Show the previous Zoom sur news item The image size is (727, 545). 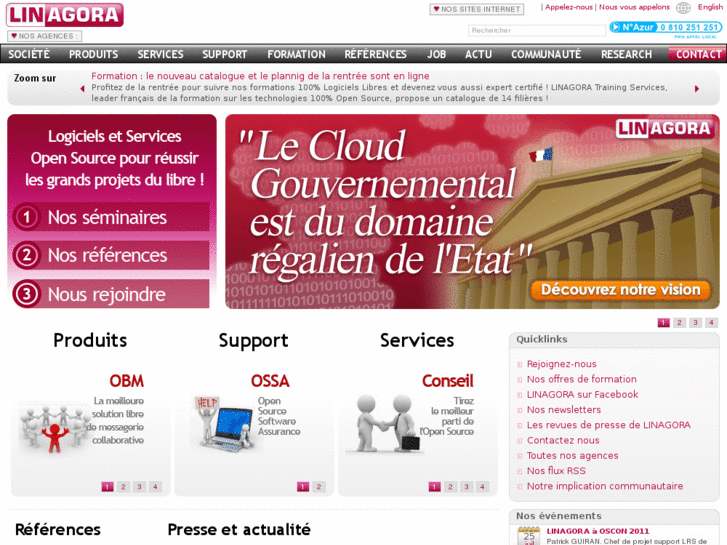(x=83, y=89)
